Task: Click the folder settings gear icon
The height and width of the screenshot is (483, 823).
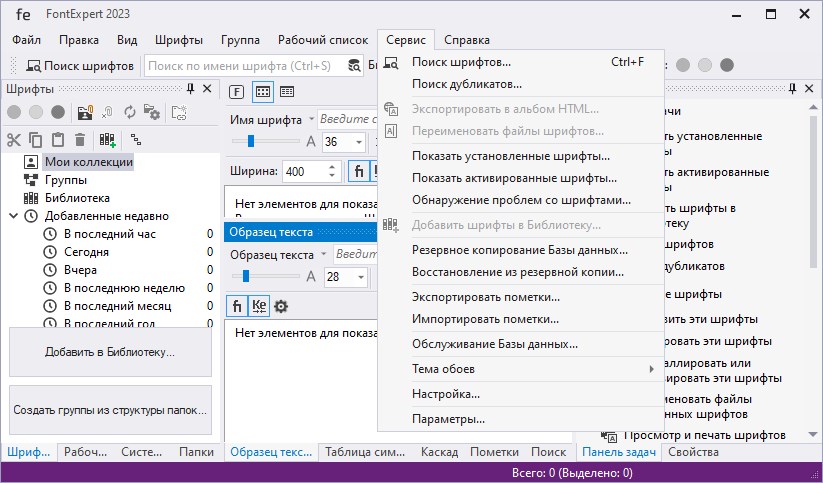Action: click(152, 112)
